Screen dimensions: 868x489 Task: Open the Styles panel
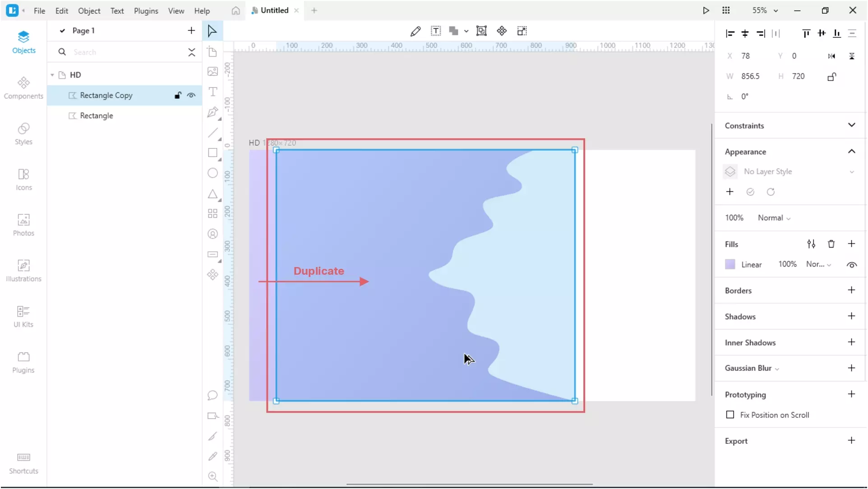(x=23, y=134)
